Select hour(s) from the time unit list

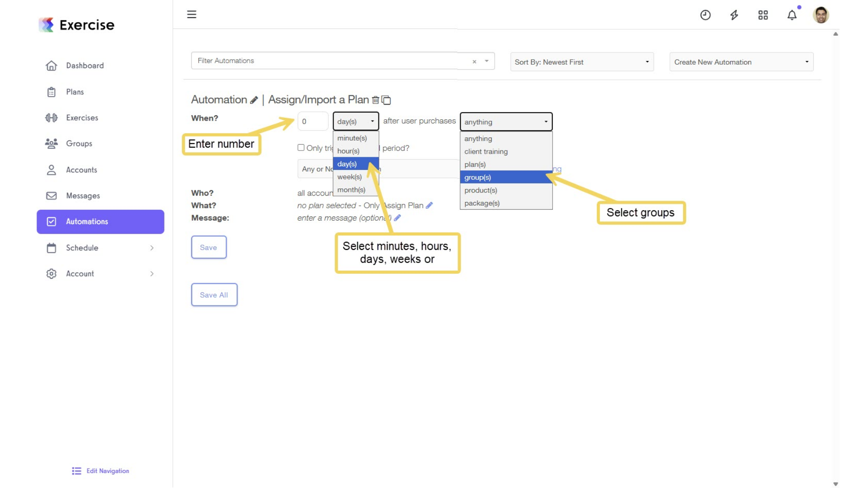(x=356, y=151)
